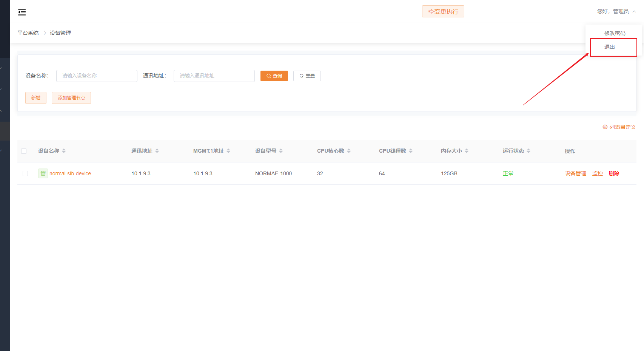644x351 pixels.
Task: Collapse the sidebar with the menu-fold icon
Action: tap(22, 12)
